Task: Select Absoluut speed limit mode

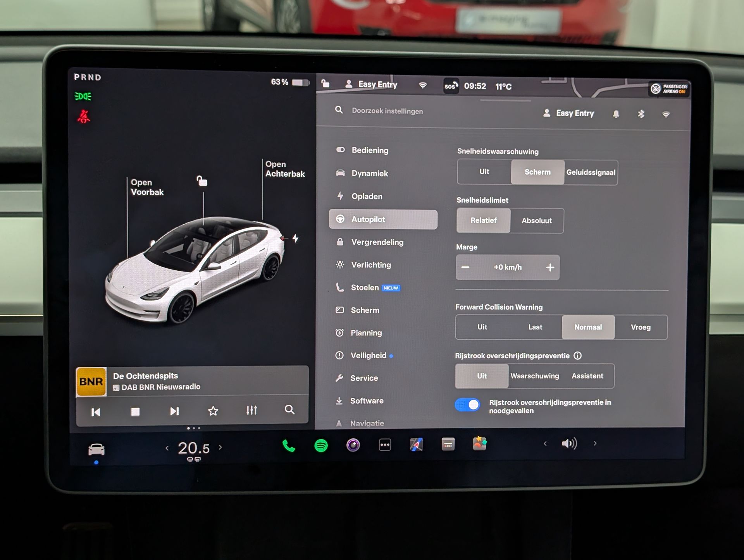Action: (536, 221)
